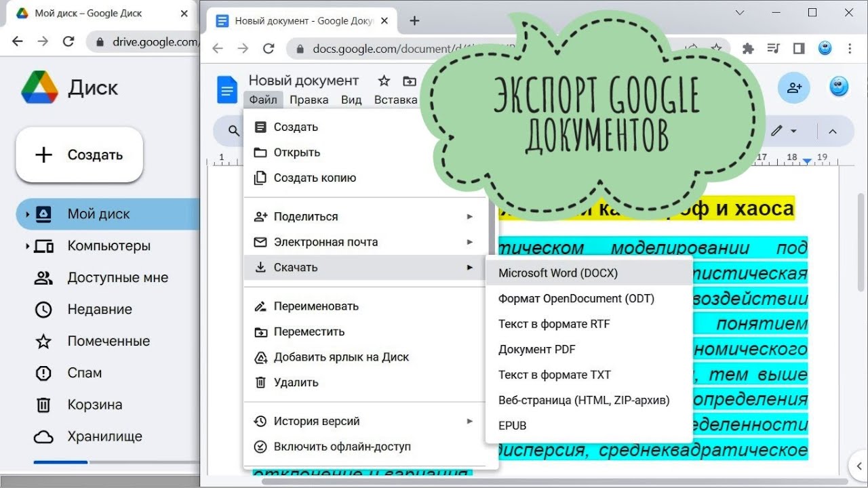868x488 pixels.
Task: Click the Создать button in Google Drive
Action: pyautogui.click(x=79, y=155)
